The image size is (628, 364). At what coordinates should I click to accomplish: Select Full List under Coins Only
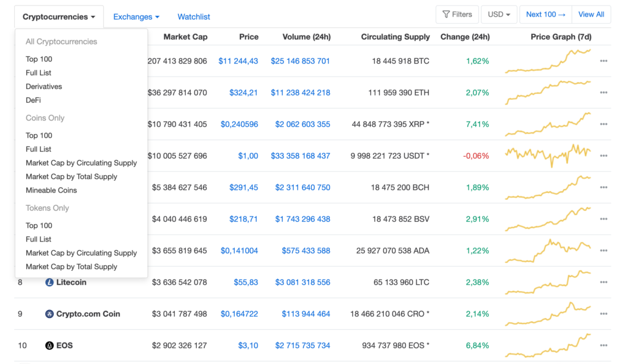point(39,149)
